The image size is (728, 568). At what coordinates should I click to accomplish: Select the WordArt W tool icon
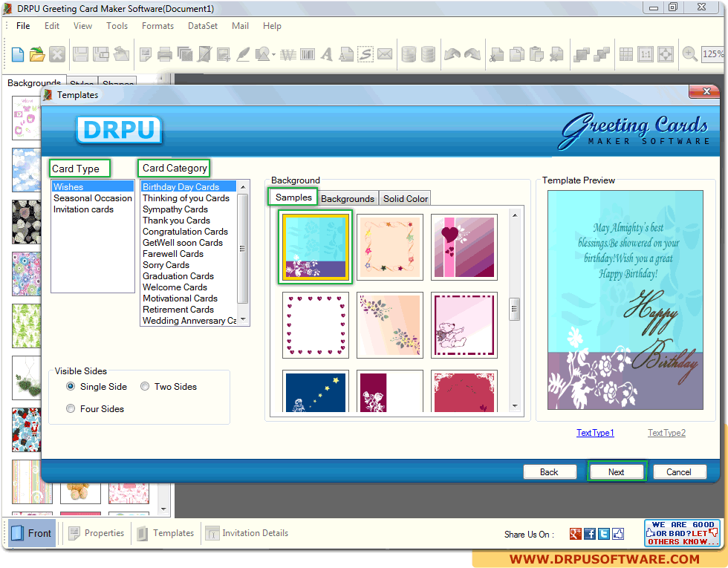pyautogui.click(x=288, y=55)
